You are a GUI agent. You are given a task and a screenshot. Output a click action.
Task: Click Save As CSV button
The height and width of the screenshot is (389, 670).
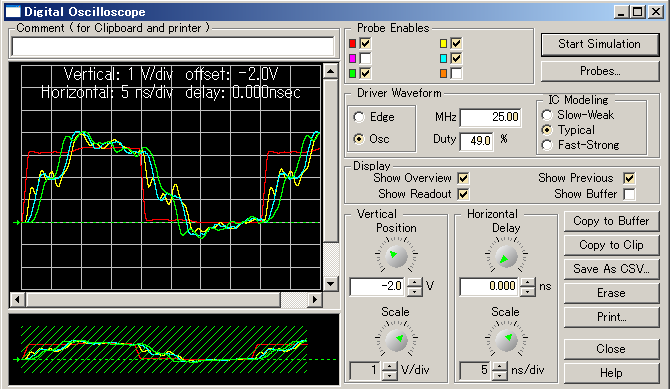pos(611,268)
